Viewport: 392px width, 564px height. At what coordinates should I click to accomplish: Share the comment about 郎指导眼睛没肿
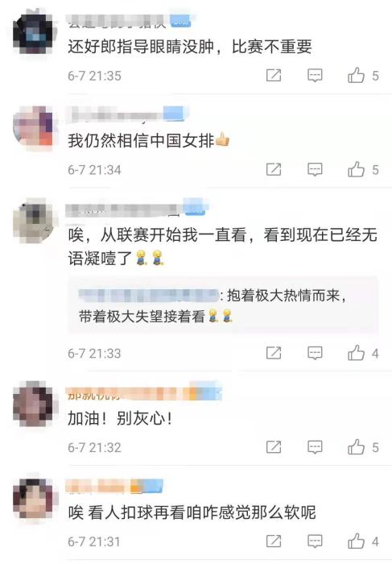pyautogui.click(x=274, y=76)
